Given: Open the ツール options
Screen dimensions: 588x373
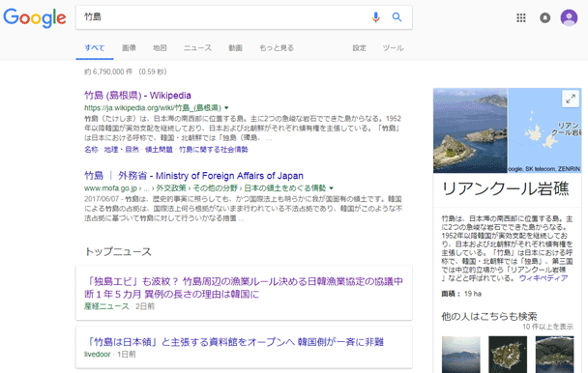Looking at the screenshot, I should 393,48.
